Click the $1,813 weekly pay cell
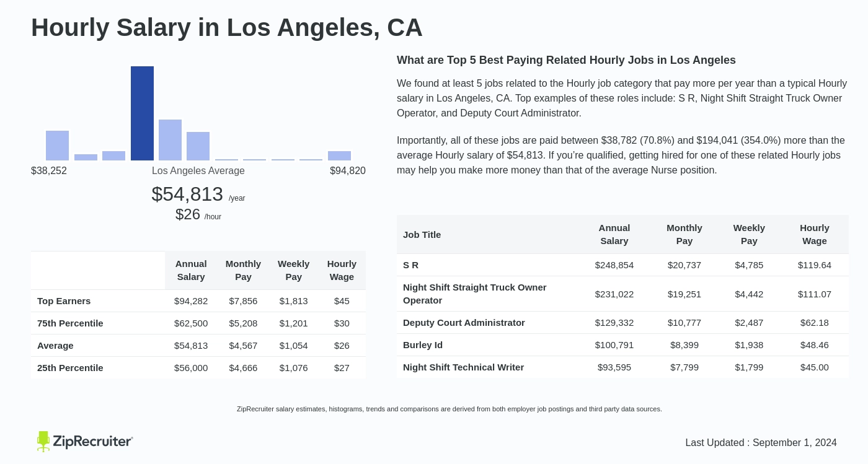The height and width of the screenshot is (464, 868). [293, 301]
